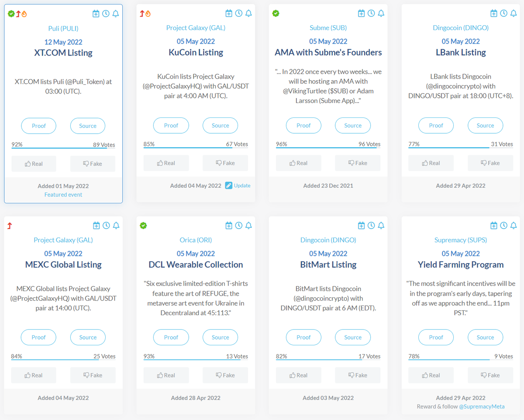Add Subme AMA event to calendar icon

[x=361, y=14]
